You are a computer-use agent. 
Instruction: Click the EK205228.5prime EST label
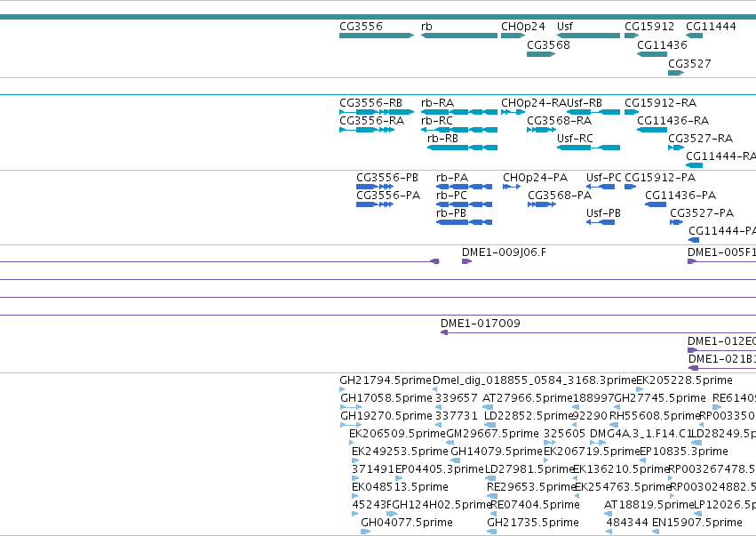pyautogui.click(x=684, y=380)
